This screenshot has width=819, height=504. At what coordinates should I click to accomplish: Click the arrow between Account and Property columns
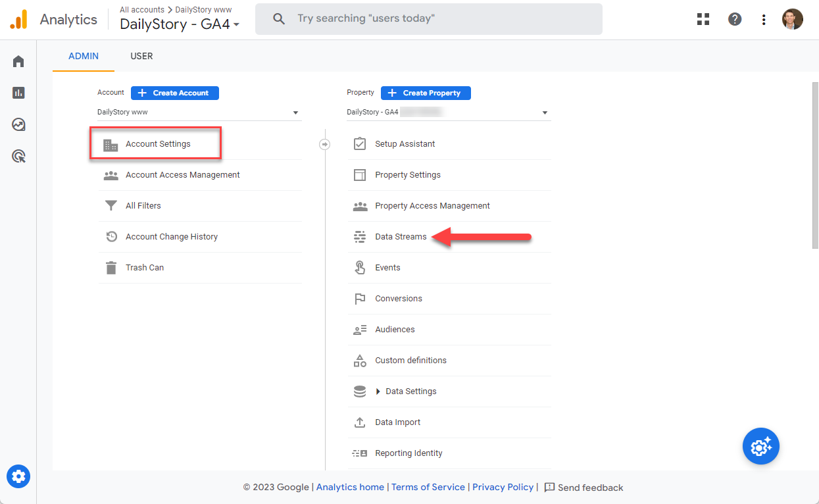click(x=324, y=143)
